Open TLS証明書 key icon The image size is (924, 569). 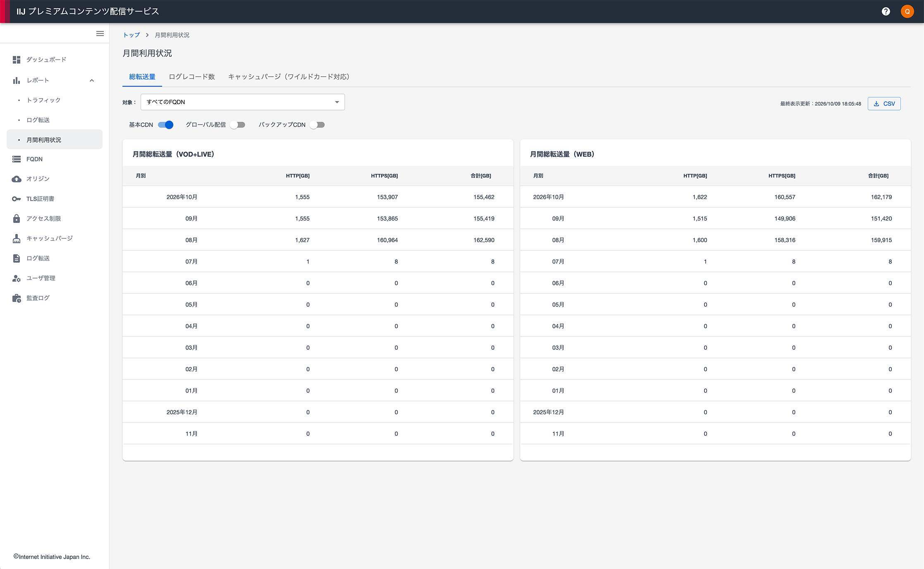pyautogui.click(x=17, y=199)
